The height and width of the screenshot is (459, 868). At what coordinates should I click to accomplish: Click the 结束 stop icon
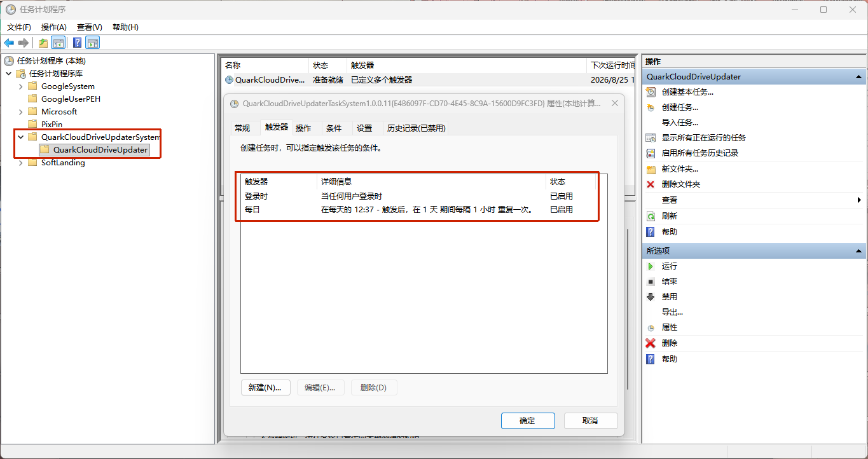click(x=651, y=282)
